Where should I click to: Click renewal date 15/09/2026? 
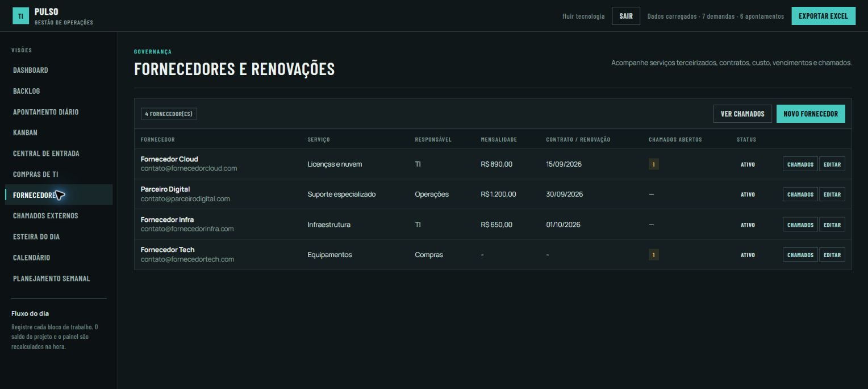click(564, 164)
